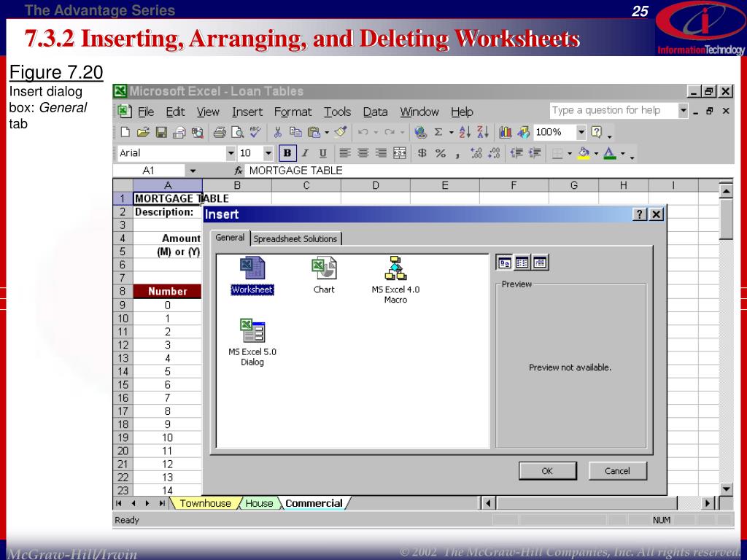Switch Insert dialog to Large Icons view
747x560 pixels.
click(505, 262)
